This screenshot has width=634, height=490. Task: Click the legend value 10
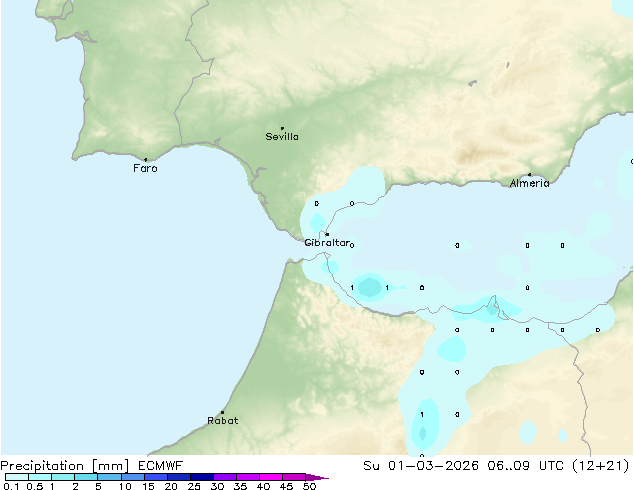125,486
